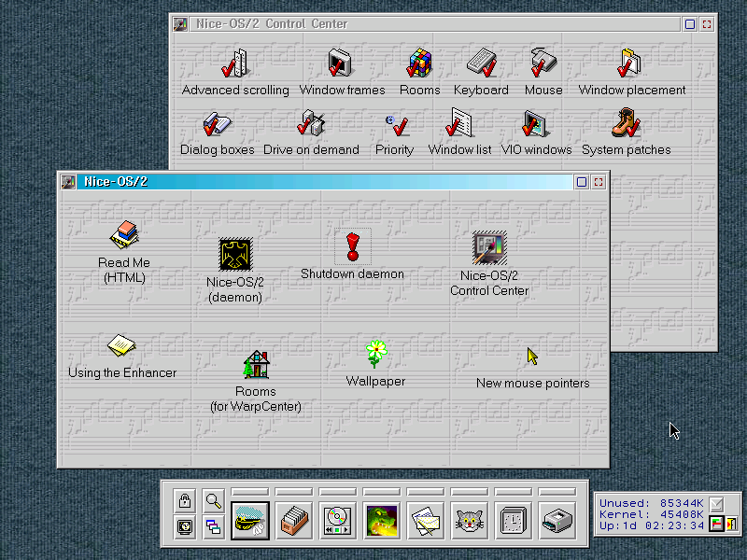Expand the drawer above the captain's hat
747x560 pixels.
(250, 492)
